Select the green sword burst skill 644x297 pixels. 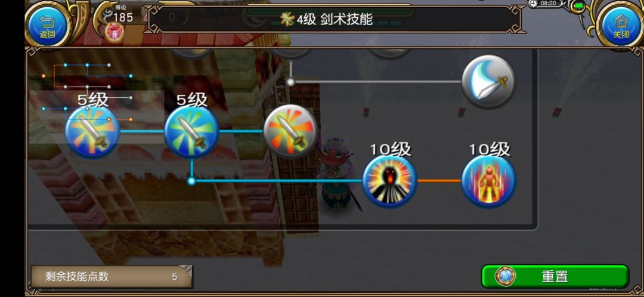pyautogui.click(x=191, y=131)
